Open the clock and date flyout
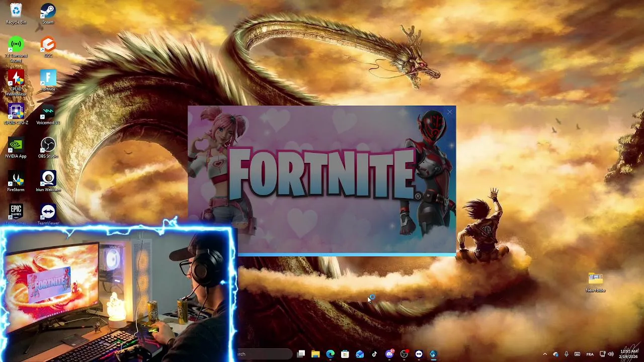Image resolution: width=644 pixels, height=362 pixels. [x=629, y=354]
